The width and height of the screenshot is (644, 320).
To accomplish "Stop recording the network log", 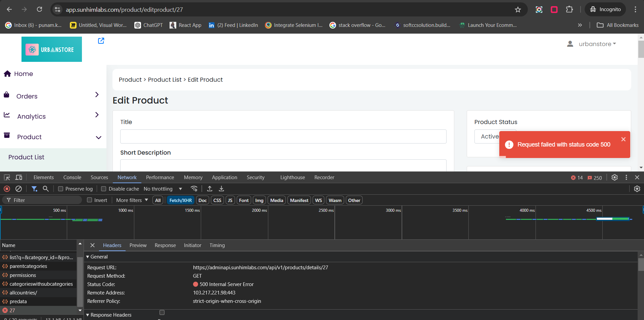I will coord(7,189).
